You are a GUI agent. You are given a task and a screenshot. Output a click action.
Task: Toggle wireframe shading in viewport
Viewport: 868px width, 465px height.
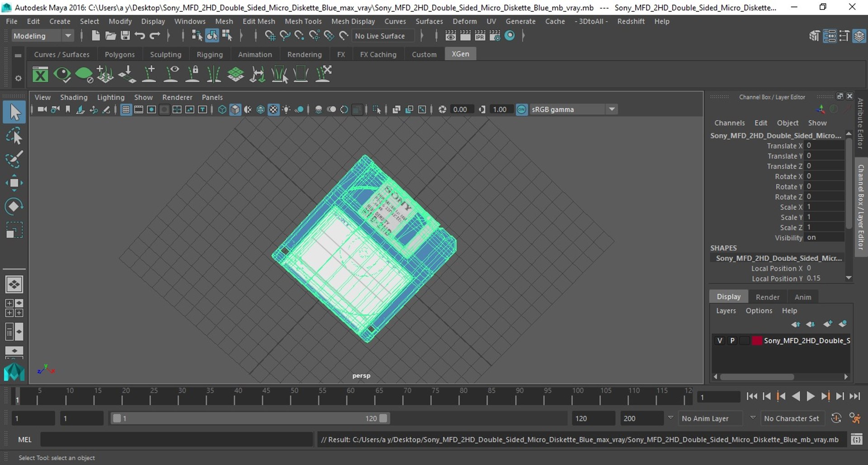click(222, 109)
